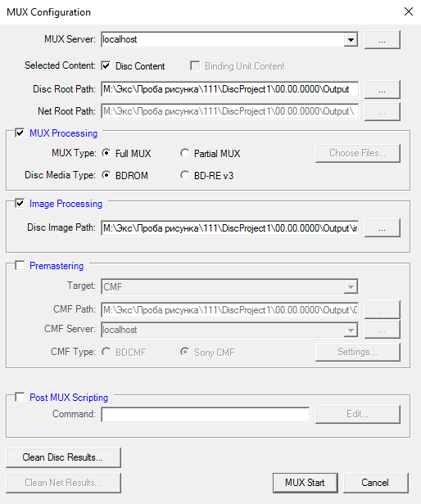Viewport: 421px width, 504px height.
Task: Select the BDCMF radio button
Action: [106, 352]
